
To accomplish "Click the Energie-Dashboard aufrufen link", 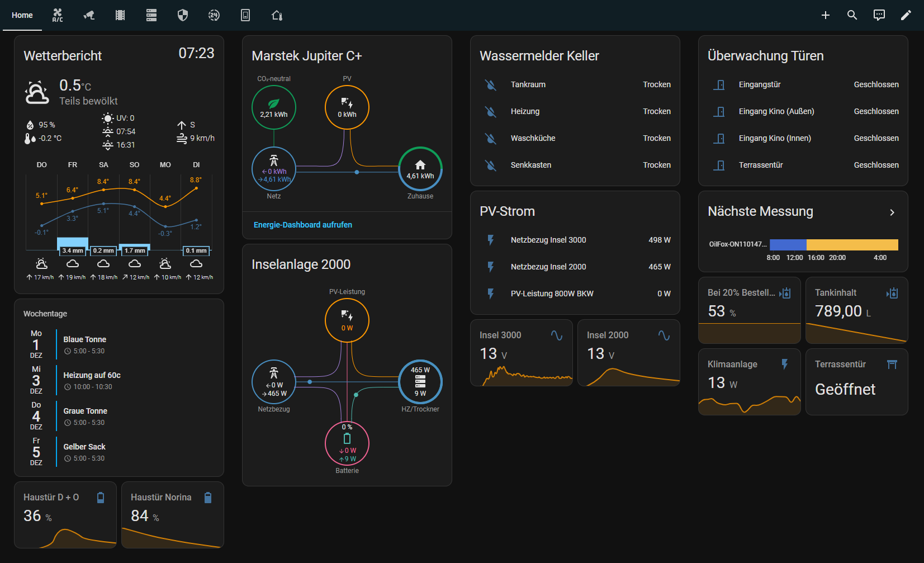I will pyautogui.click(x=303, y=225).
